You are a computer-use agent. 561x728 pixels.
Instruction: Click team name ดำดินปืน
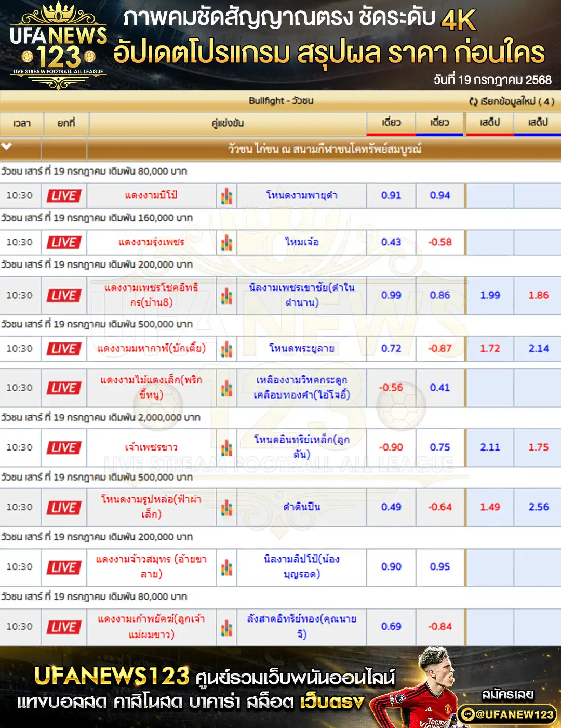coord(301,507)
